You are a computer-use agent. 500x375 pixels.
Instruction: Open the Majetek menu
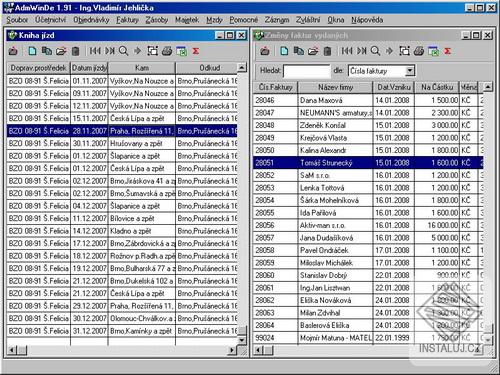click(x=187, y=20)
